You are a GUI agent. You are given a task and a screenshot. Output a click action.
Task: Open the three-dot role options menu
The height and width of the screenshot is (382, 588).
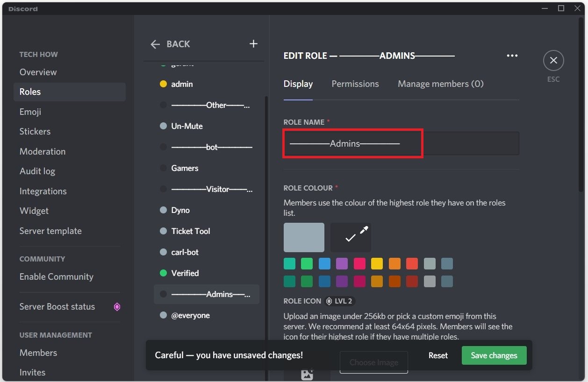coord(512,56)
